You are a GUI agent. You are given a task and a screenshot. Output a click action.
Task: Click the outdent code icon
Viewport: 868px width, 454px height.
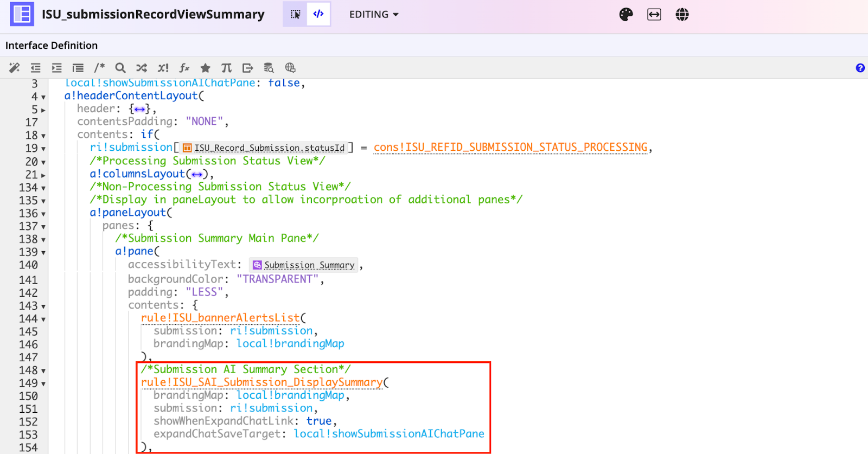[x=36, y=68]
